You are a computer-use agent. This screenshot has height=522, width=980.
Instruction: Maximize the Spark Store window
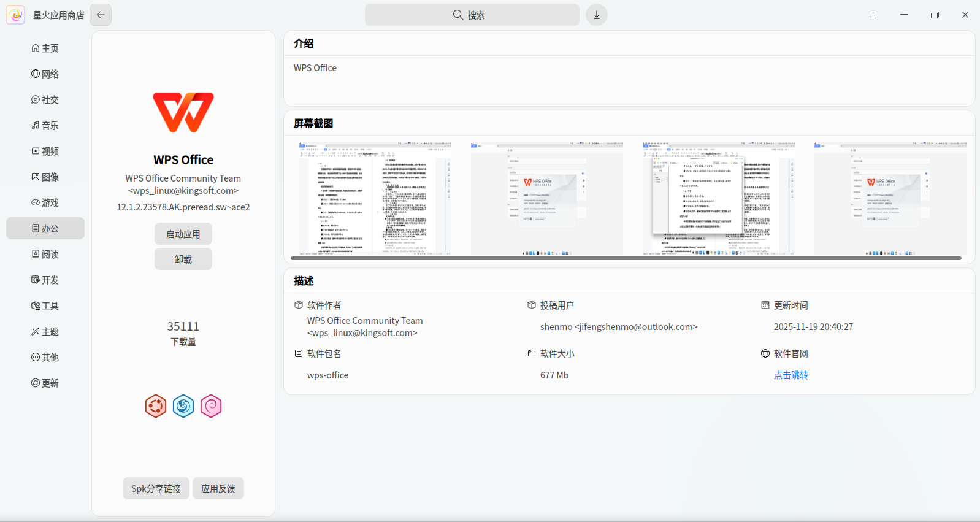pos(935,15)
